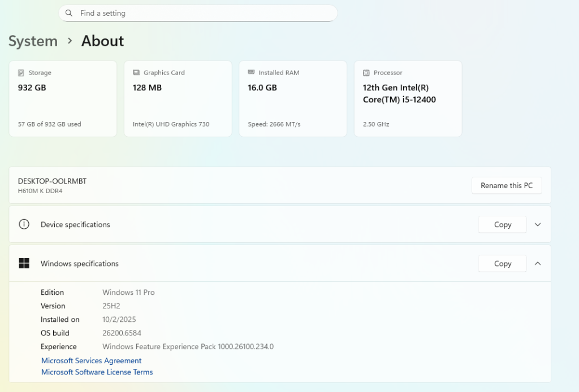Image resolution: width=579 pixels, height=392 pixels.
Task: Open Microsoft Services Agreement link
Action: (91, 360)
